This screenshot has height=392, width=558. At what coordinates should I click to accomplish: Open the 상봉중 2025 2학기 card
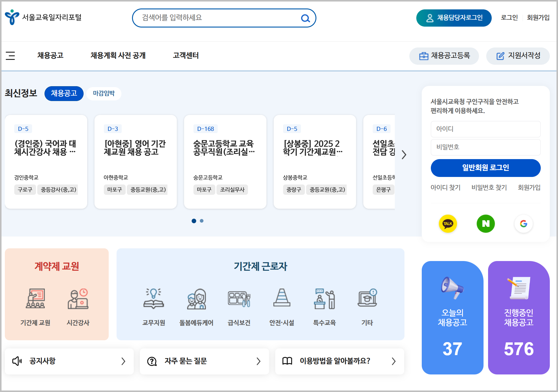315,162
